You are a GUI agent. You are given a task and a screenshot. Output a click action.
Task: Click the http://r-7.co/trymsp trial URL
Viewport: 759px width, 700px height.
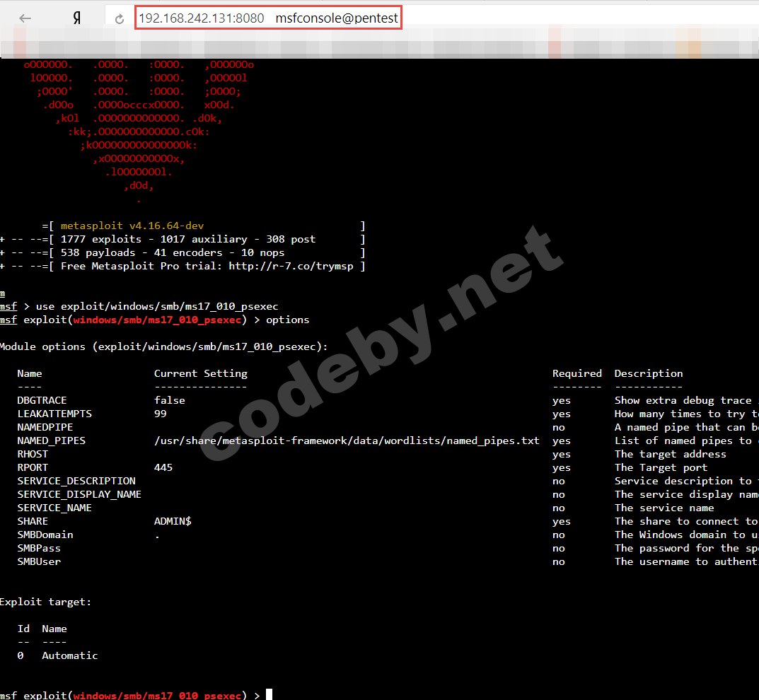pos(291,266)
